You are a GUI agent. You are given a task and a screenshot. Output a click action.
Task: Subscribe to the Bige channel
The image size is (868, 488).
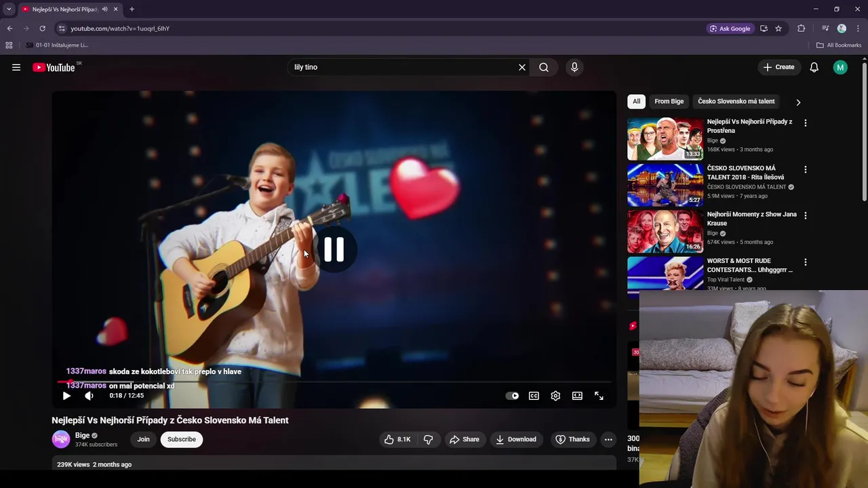tap(182, 439)
